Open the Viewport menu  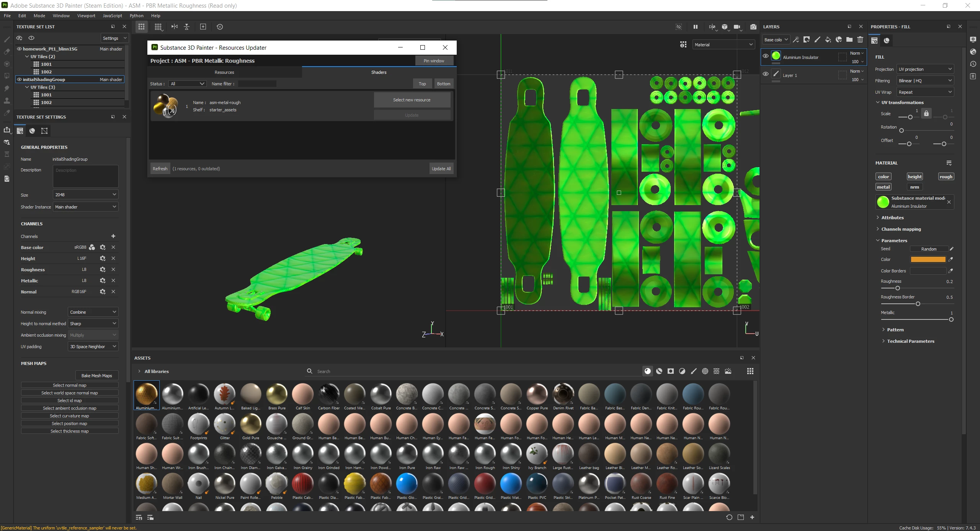[86, 16]
